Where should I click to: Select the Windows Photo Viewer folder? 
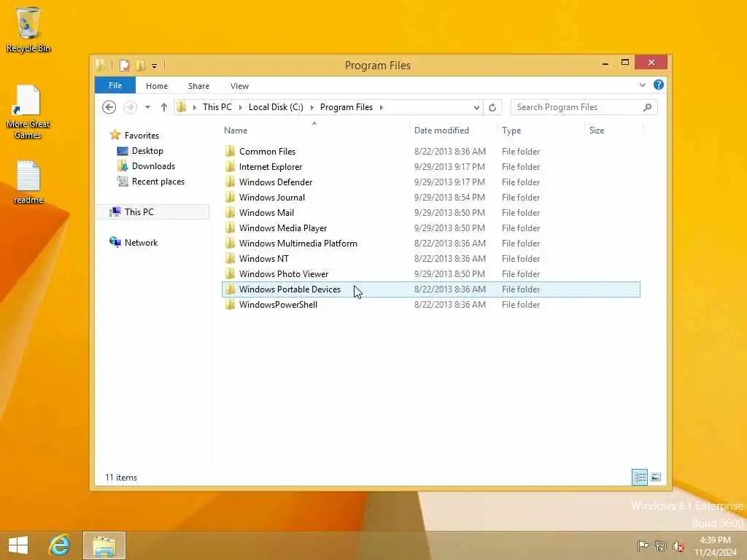[431, 274]
